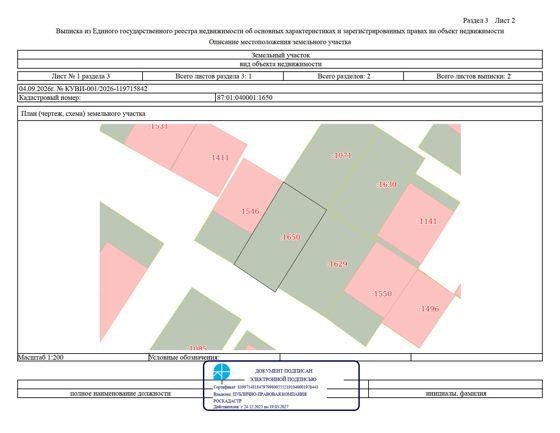Screen dimensions: 560x433
Task: Click the partially visible :1531 parcel label
Action: tap(159, 126)
